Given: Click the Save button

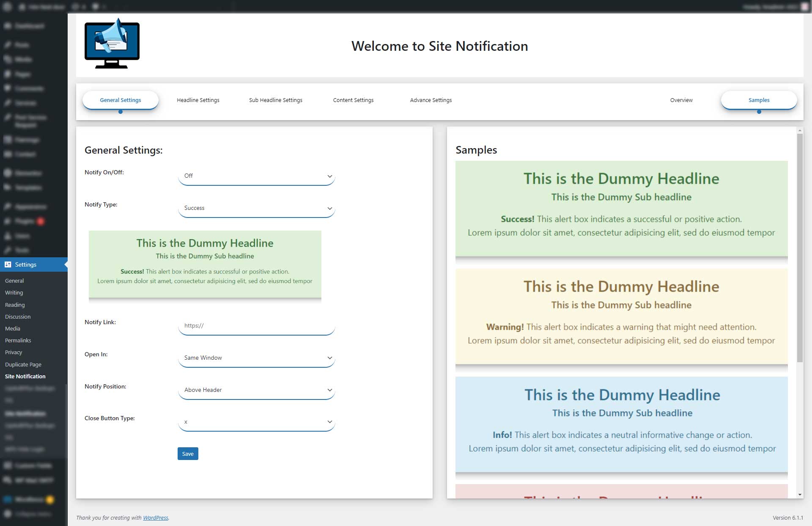Looking at the screenshot, I should point(188,454).
